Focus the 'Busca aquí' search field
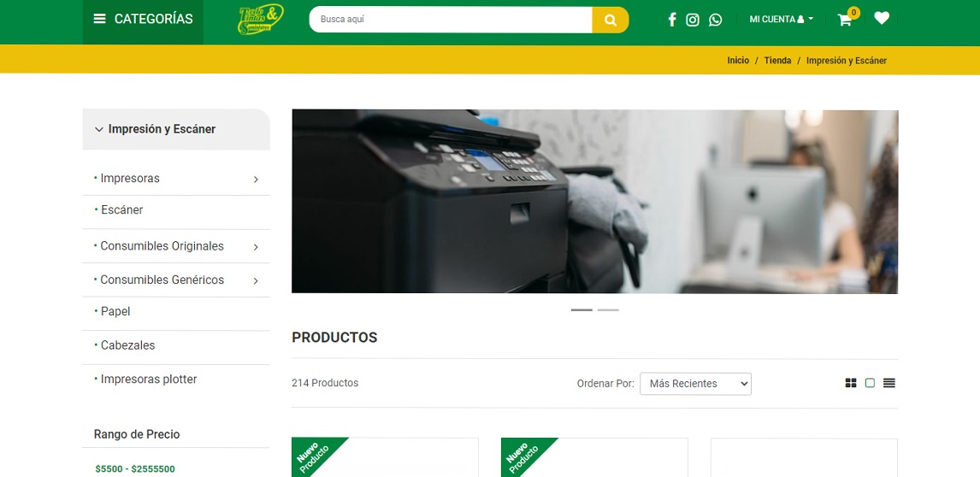The image size is (980, 477). click(x=450, y=20)
